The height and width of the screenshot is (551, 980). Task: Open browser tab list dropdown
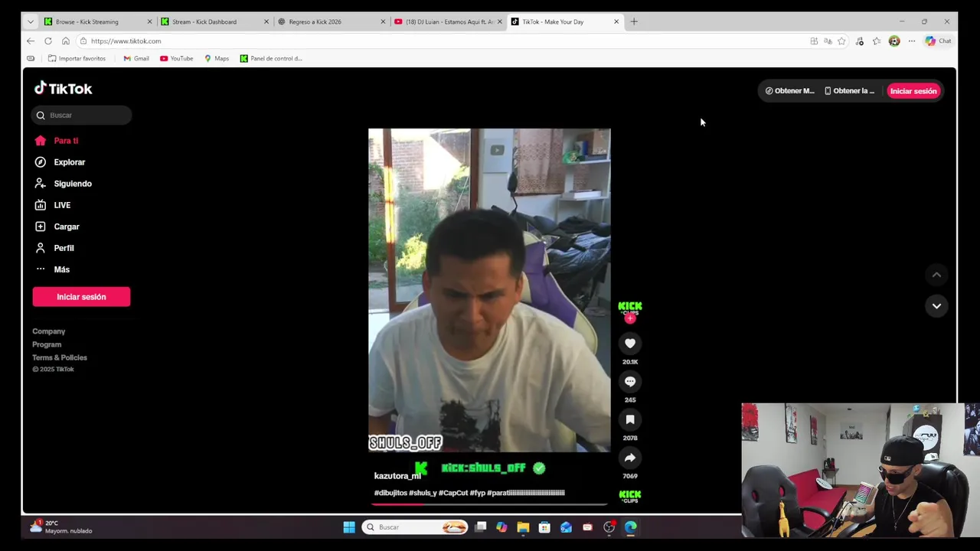31,21
